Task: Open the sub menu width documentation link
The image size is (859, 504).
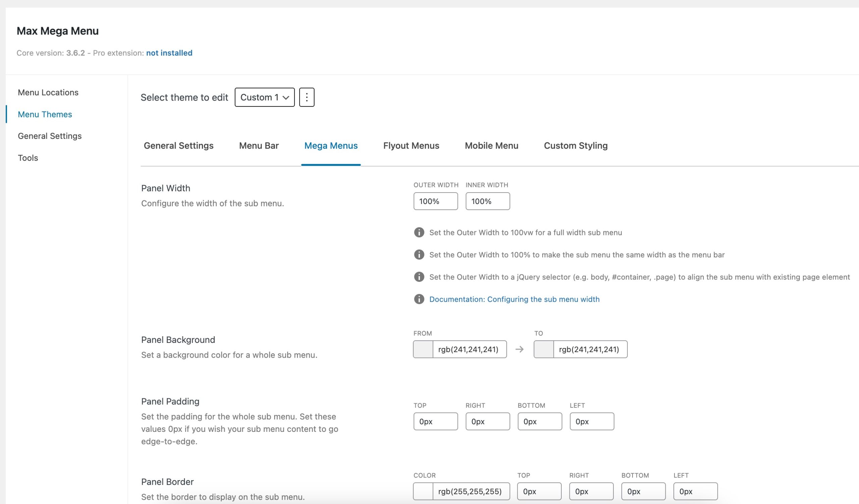Action: coord(514,299)
